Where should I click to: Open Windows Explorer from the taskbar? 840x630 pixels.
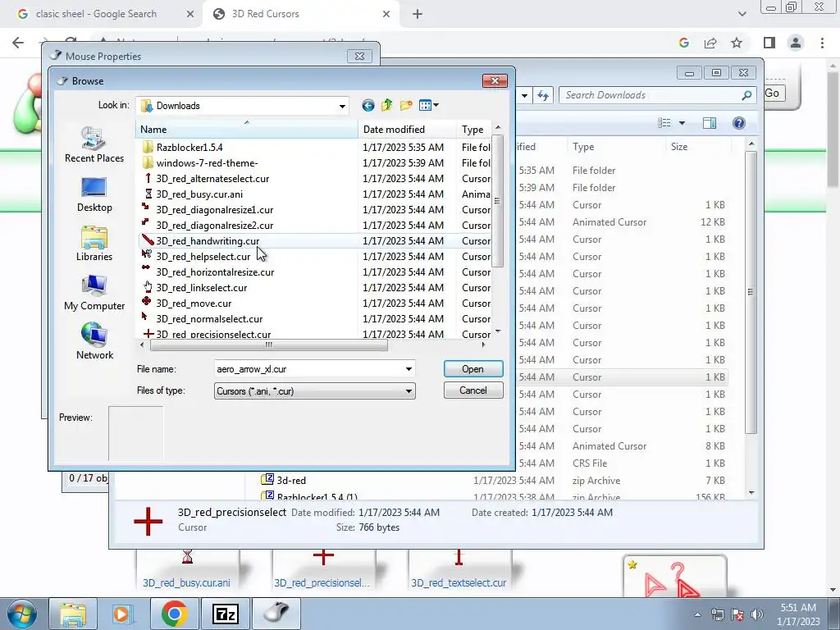[x=73, y=614]
